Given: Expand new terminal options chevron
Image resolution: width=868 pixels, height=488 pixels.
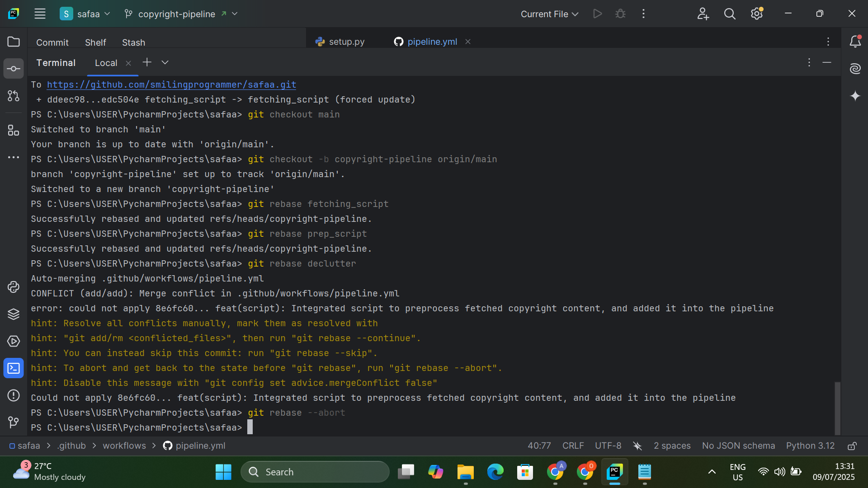Looking at the screenshot, I should tap(165, 62).
